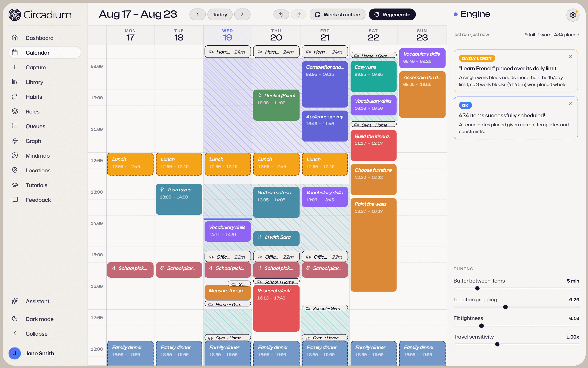The width and height of the screenshot is (588, 368).
Task: Select the Wednesday 19 day header
Action: coord(228,35)
